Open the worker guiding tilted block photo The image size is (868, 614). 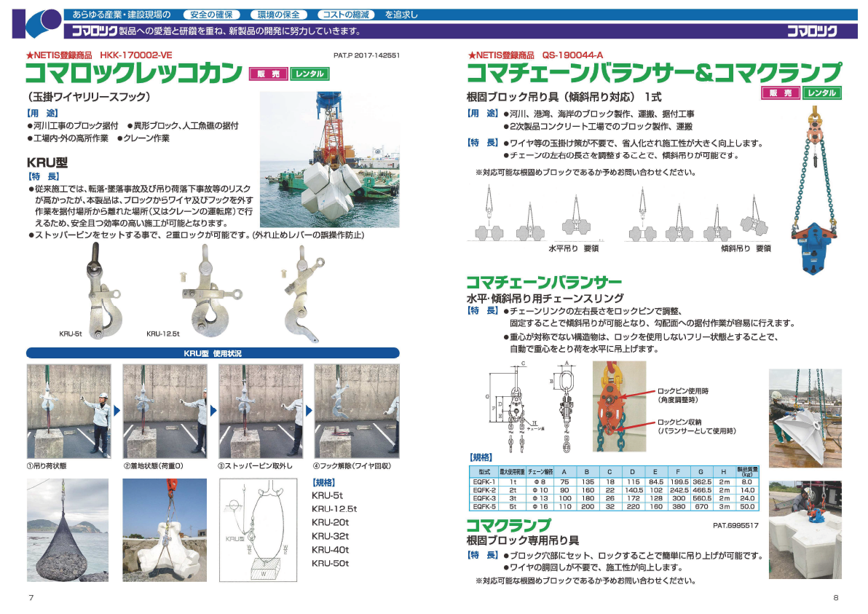pyautogui.click(x=805, y=419)
